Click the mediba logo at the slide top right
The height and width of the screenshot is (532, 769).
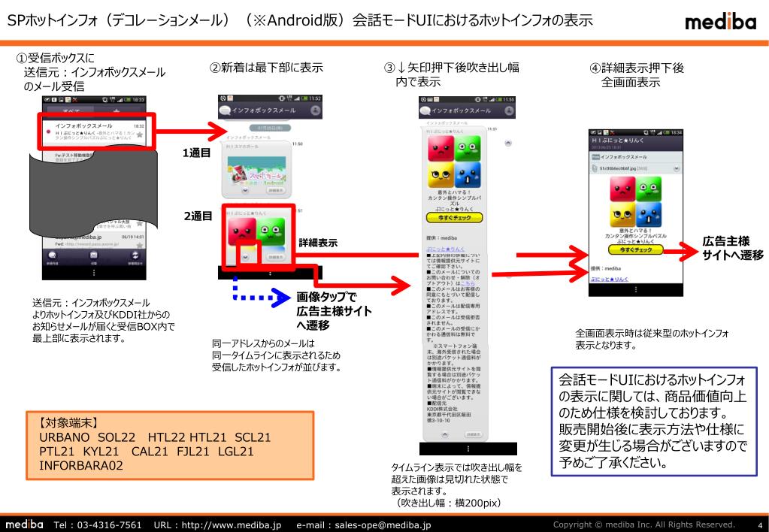720,22
